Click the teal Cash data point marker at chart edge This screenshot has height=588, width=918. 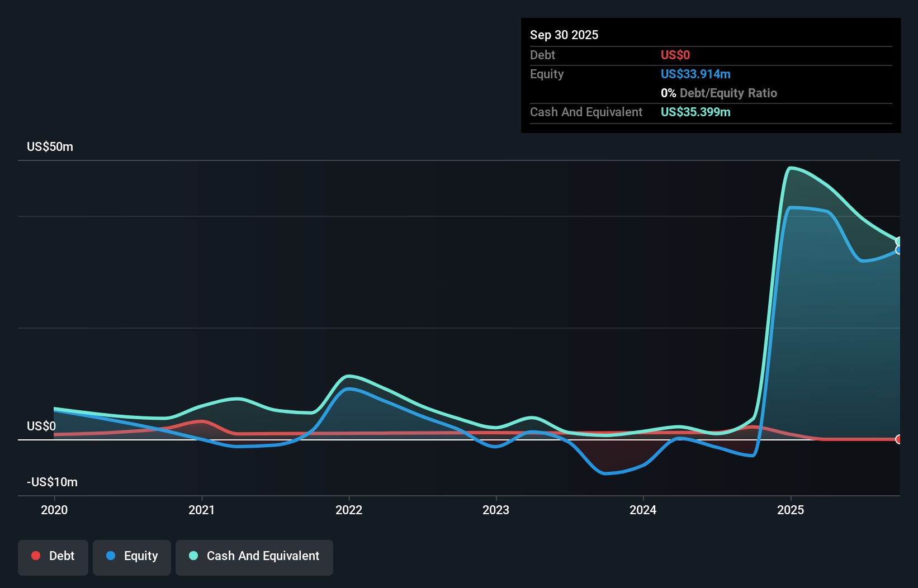click(x=898, y=240)
